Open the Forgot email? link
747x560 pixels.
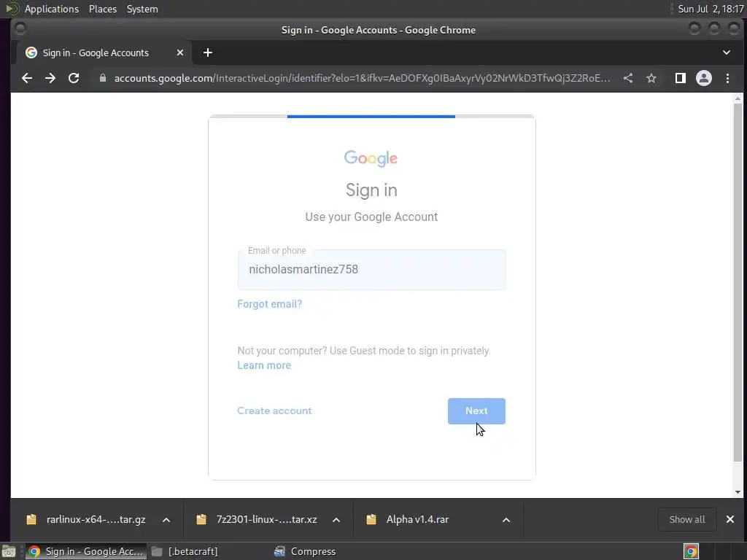(270, 304)
